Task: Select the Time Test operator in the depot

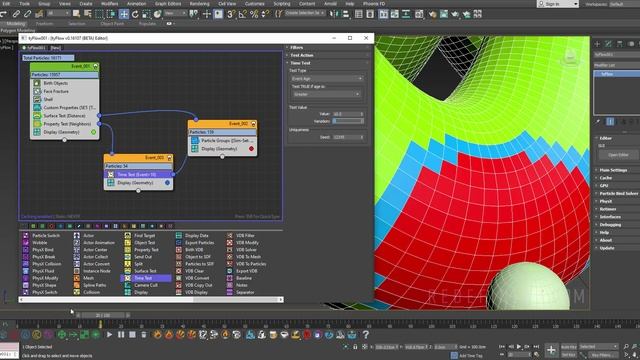Action: coord(146,278)
